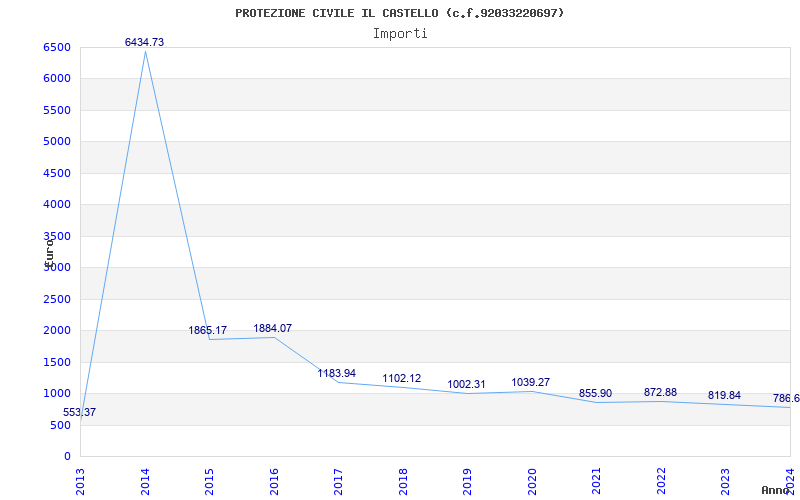Click the 1183.94 data label
This screenshot has height=500, width=800.
tap(337, 373)
